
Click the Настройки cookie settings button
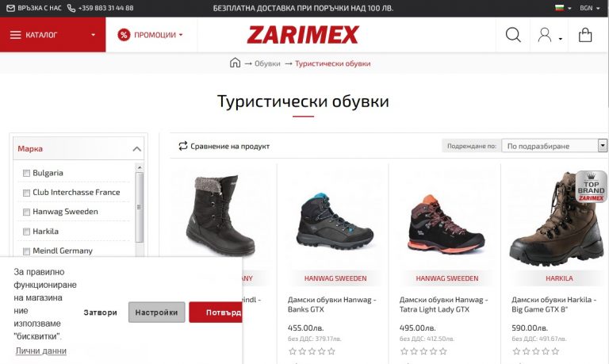[156, 312]
